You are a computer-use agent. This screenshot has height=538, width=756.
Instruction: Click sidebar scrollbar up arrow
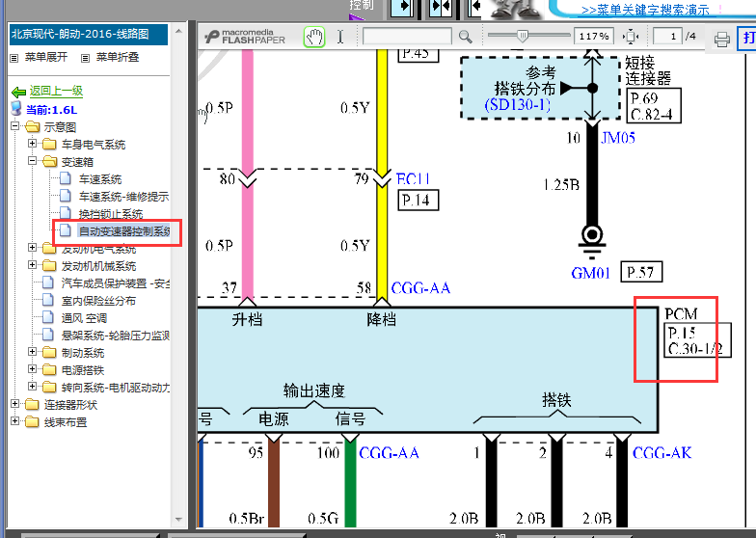[179, 31]
